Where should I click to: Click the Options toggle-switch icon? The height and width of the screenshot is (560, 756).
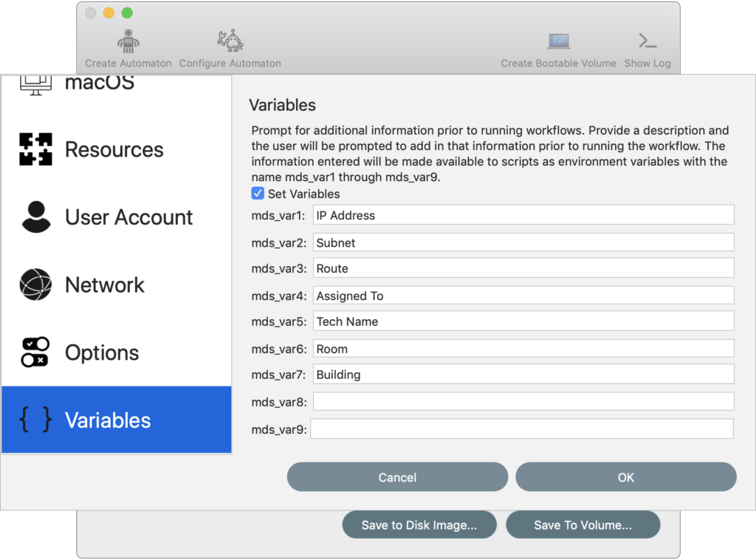coord(35,352)
